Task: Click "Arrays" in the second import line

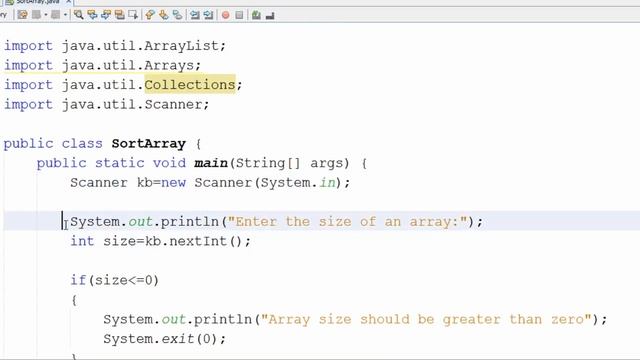Action: tap(169, 65)
